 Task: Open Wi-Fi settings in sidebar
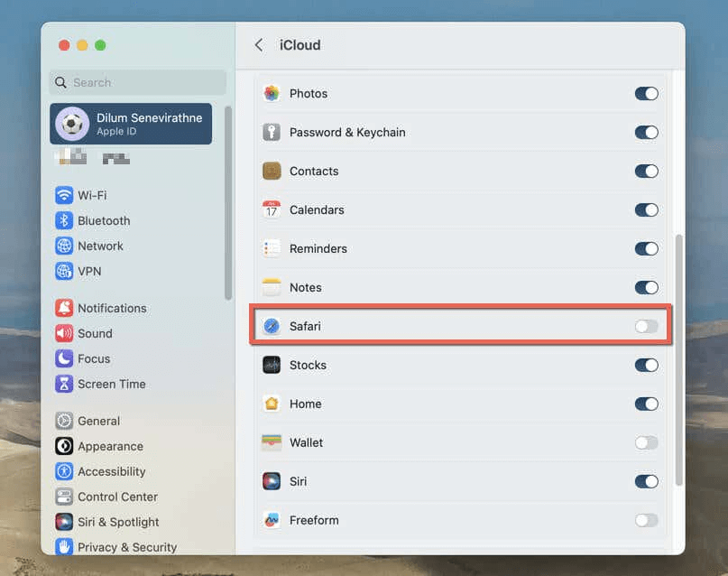coord(92,195)
